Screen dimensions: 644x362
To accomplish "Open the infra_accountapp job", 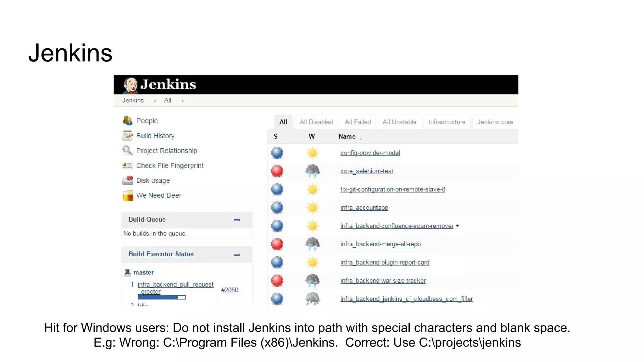I will (x=364, y=207).
